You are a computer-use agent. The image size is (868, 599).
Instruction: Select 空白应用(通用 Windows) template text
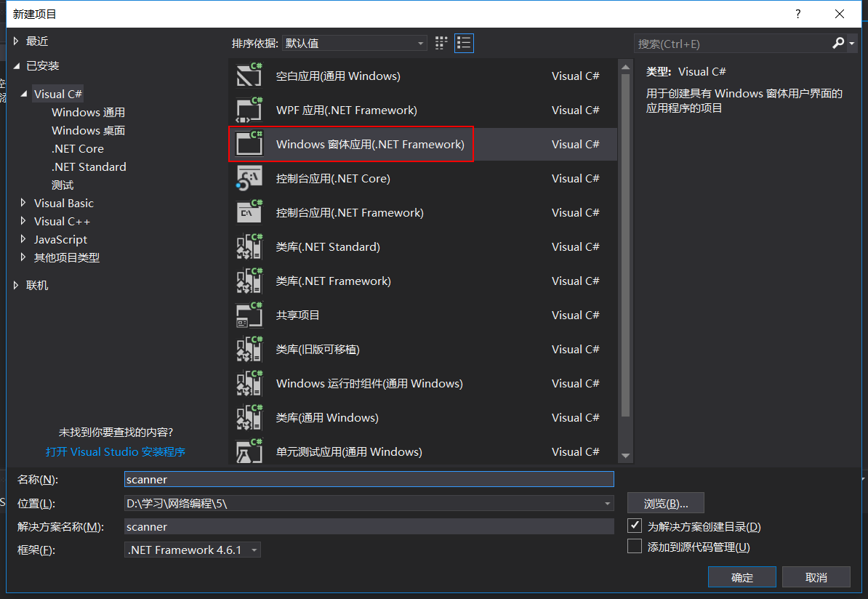(x=338, y=76)
